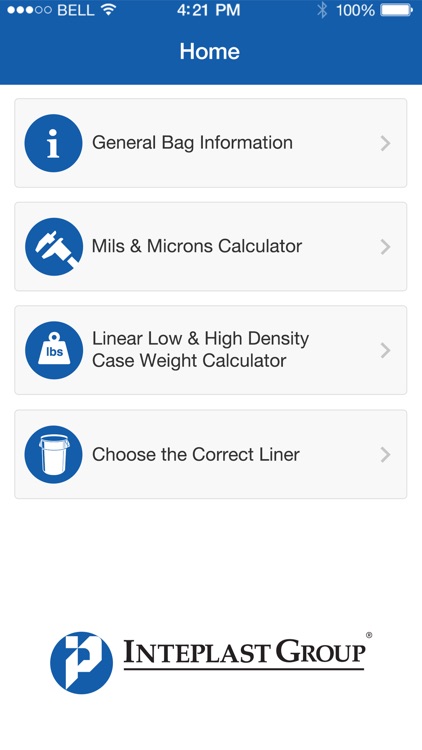This screenshot has width=422, height=750.
Task: Select Linear Low & High Density Case Weight Calculator
Action: point(211,350)
